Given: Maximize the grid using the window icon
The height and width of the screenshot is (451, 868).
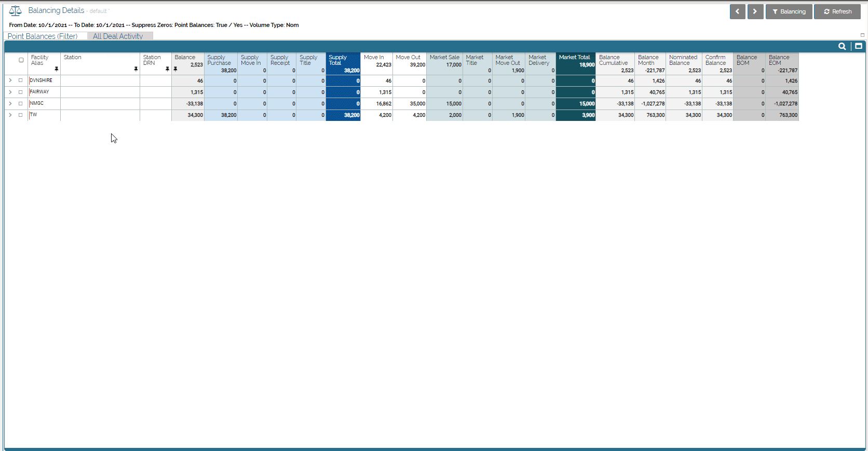Looking at the screenshot, I should [x=859, y=46].
